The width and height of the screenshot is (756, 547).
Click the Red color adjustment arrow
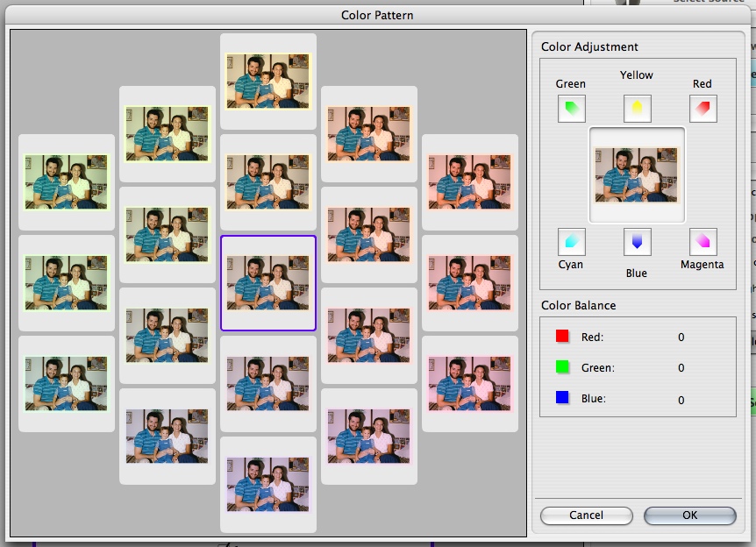[703, 109]
